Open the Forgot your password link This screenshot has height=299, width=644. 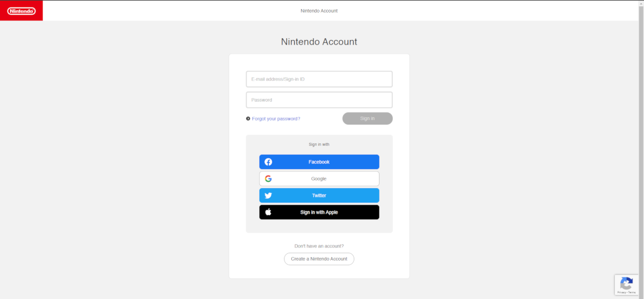click(276, 118)
